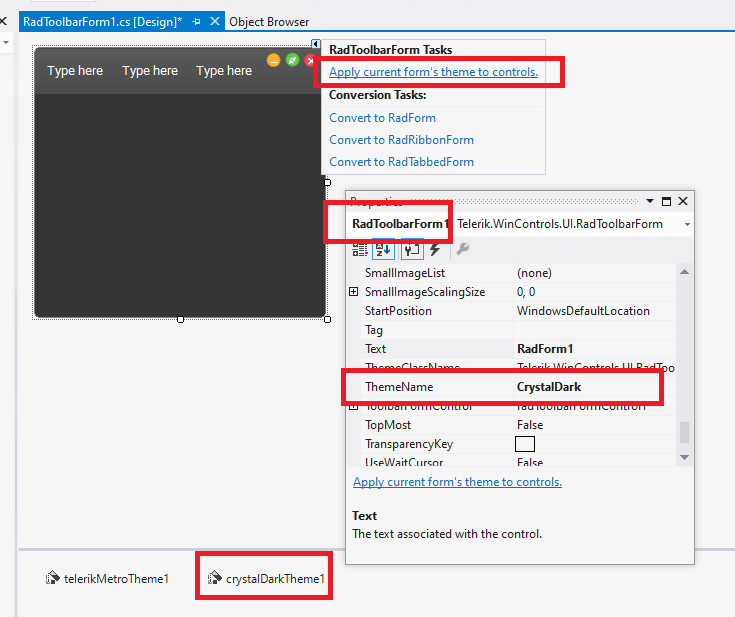
Task: Switch to the Object Browser tab
Action: coord(269,21)
